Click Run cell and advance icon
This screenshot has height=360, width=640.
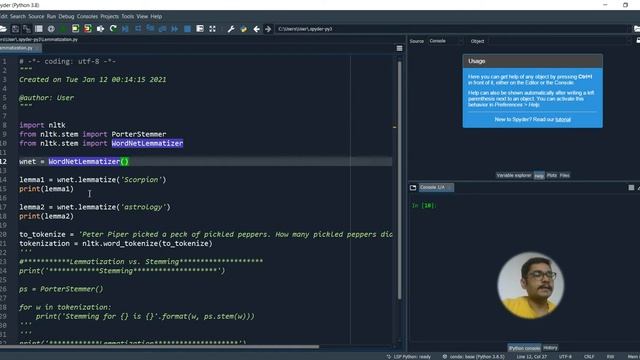click(88, 29)
